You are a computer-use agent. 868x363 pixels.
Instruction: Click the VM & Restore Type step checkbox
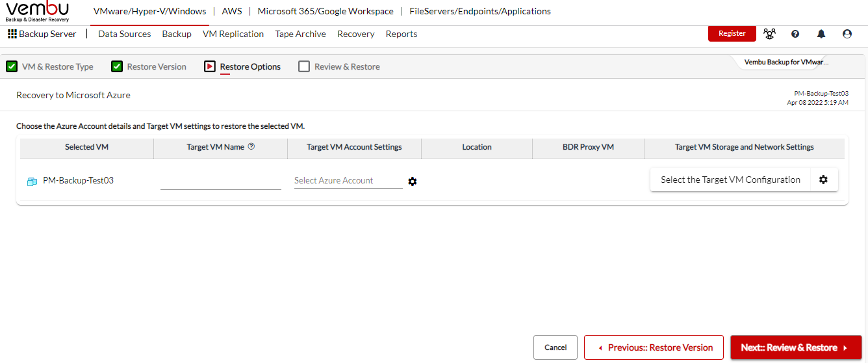(12, 66)
